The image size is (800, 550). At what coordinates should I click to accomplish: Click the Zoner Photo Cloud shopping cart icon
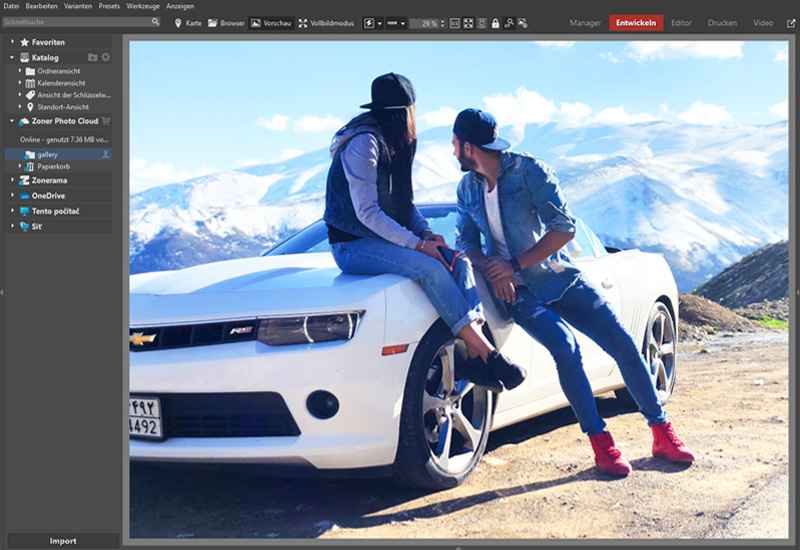(106, 121)
